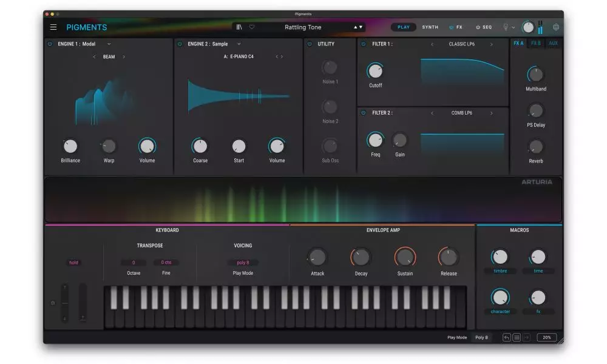This screenshot has width=607, height=364.
Task: Open the preset library browser icon
Action: [x=239, y=27]
